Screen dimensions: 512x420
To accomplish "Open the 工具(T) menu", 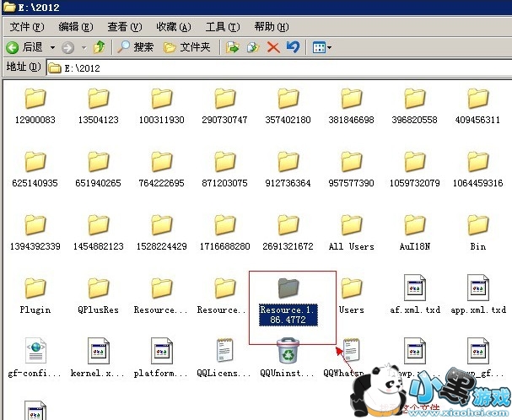I will (x=222, y=27).
